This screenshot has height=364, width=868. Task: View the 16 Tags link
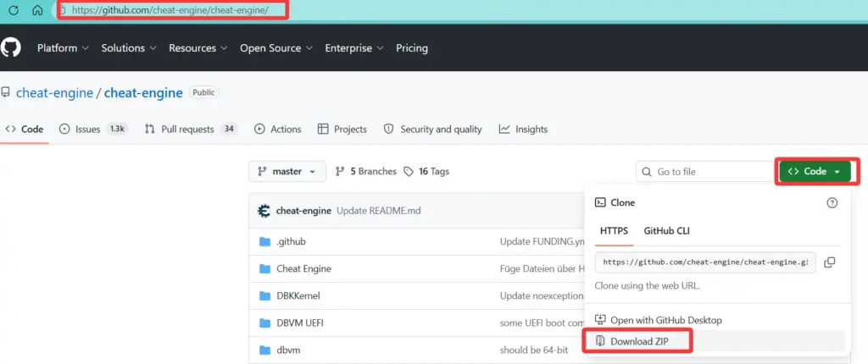click(x=426, y=172)
